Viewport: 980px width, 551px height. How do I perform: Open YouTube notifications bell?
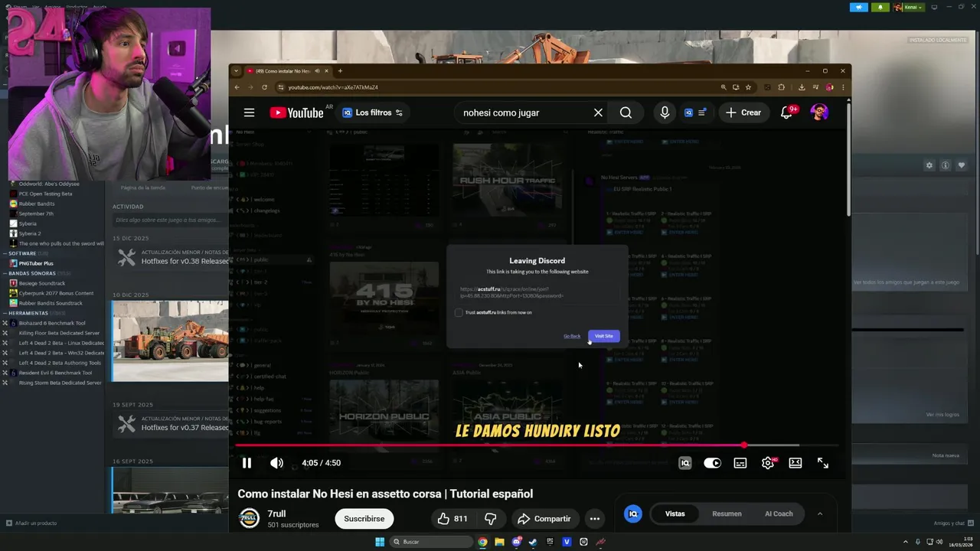(x=786, y=112)
